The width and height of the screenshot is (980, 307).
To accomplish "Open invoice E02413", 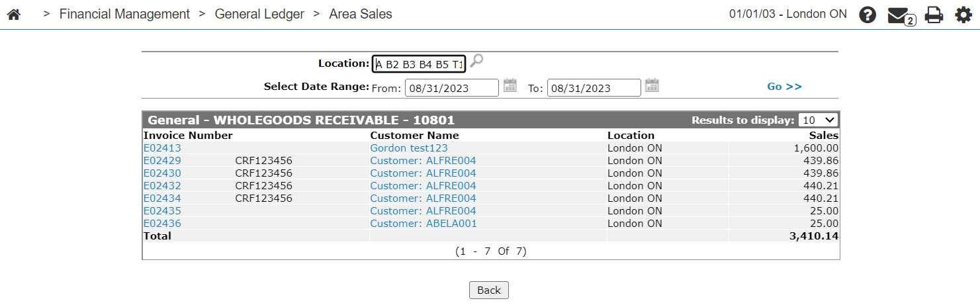I will [x=162, y=148].
